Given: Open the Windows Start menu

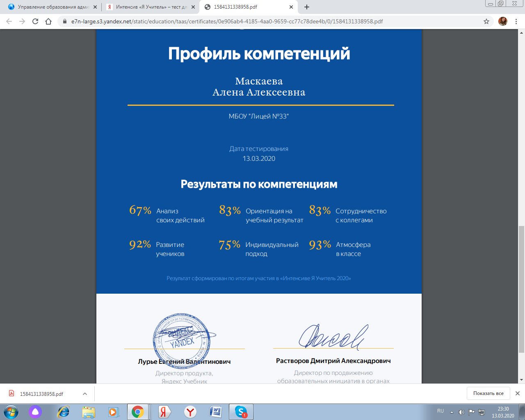Looking at the screenshot, I should click(x=11, y=412).
